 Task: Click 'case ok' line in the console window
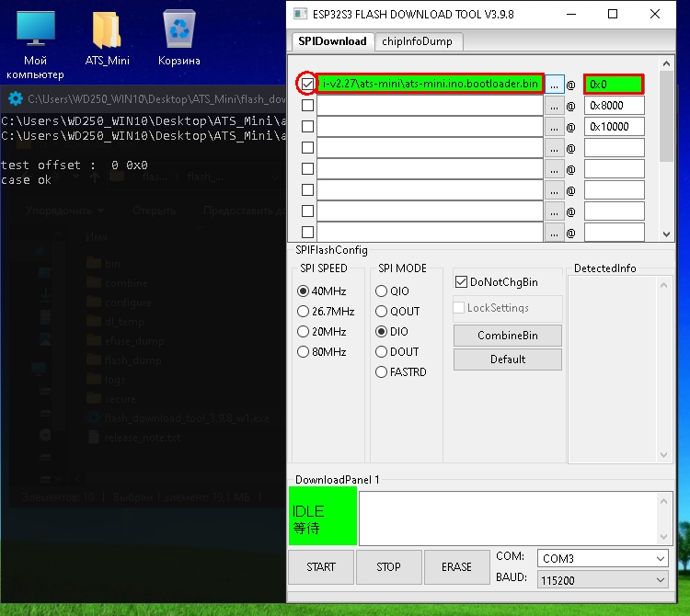tap(26, 180)
